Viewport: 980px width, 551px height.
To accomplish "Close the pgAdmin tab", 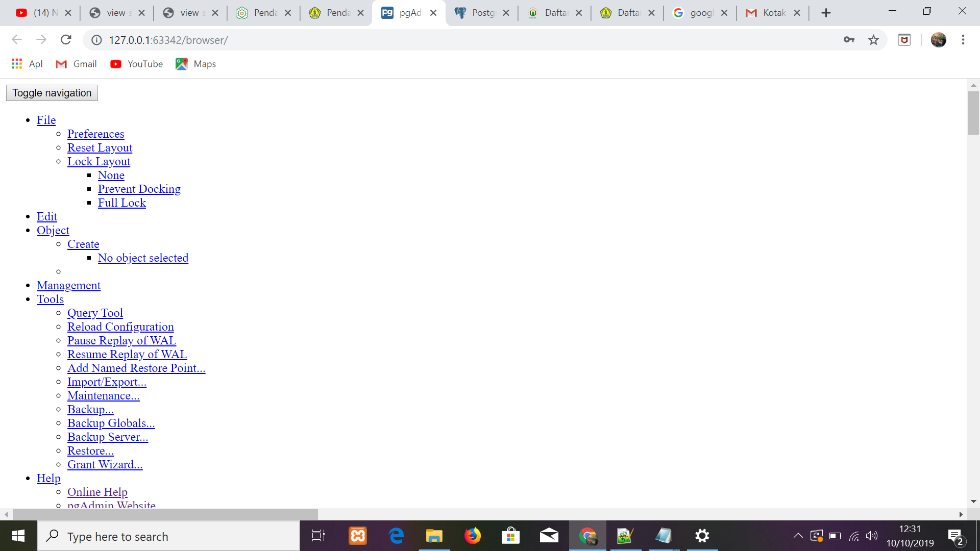I will (433, 13).
